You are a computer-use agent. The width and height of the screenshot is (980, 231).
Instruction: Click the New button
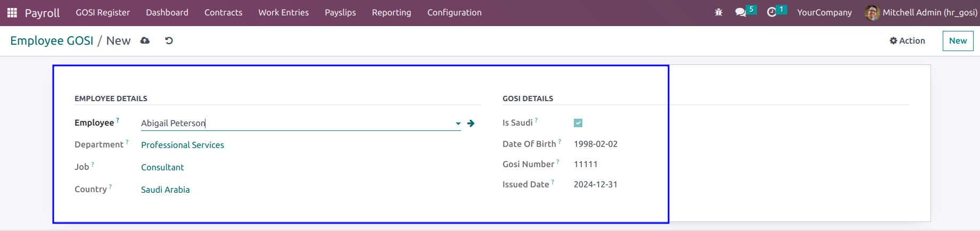(x=958, y=41)
